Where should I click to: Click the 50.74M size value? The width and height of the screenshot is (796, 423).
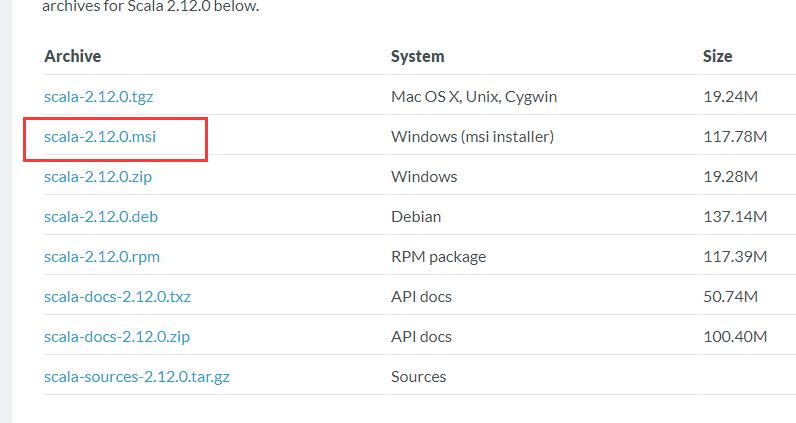pyautogui.click(x=731, y=297)
